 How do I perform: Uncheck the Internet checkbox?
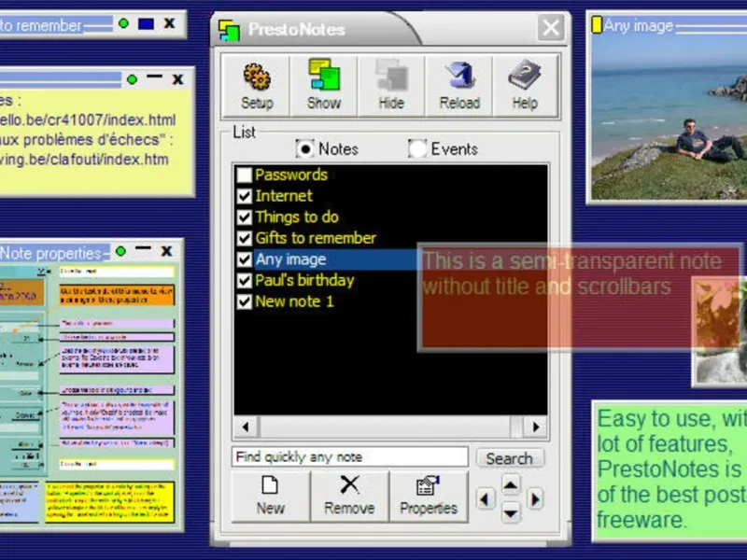click(245, 196)
